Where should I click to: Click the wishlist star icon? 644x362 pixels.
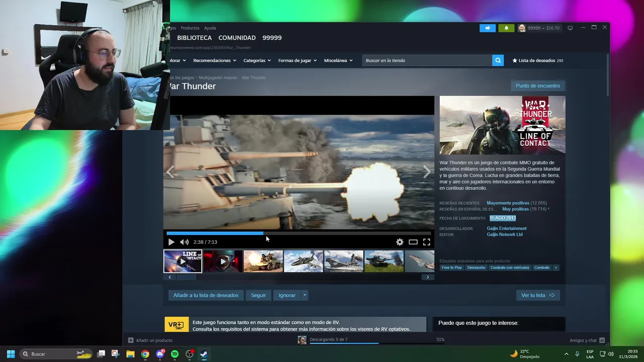pyautogui.click(x=515, y=60)
